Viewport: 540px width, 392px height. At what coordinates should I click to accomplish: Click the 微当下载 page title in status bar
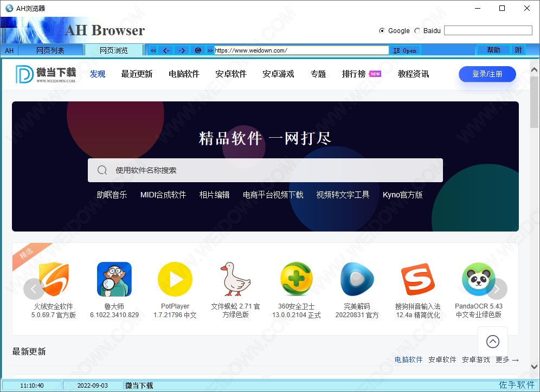(x=139, y=385)
